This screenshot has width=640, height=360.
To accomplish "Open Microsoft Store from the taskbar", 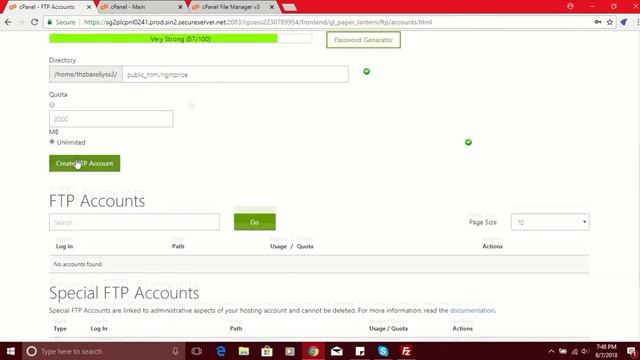I will pyautogui.click(x=267, y=351).
